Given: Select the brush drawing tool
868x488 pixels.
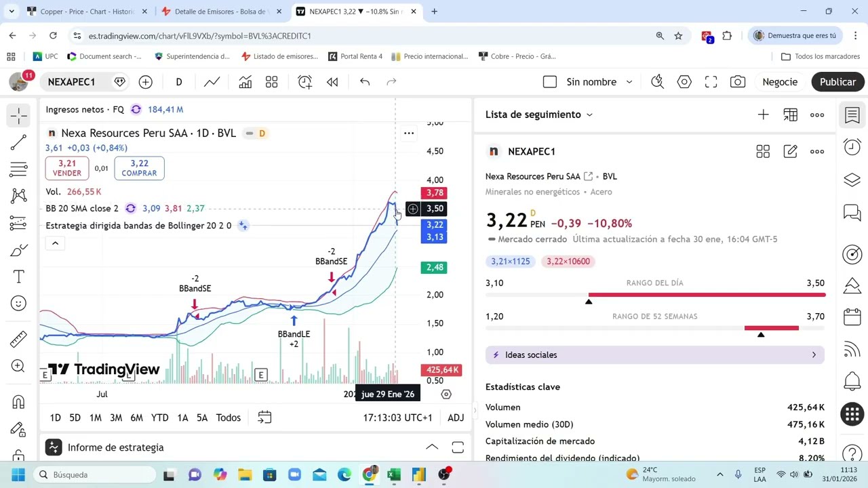Looking at the screenshot, I should pyautogui.click(x=18, y=251).
